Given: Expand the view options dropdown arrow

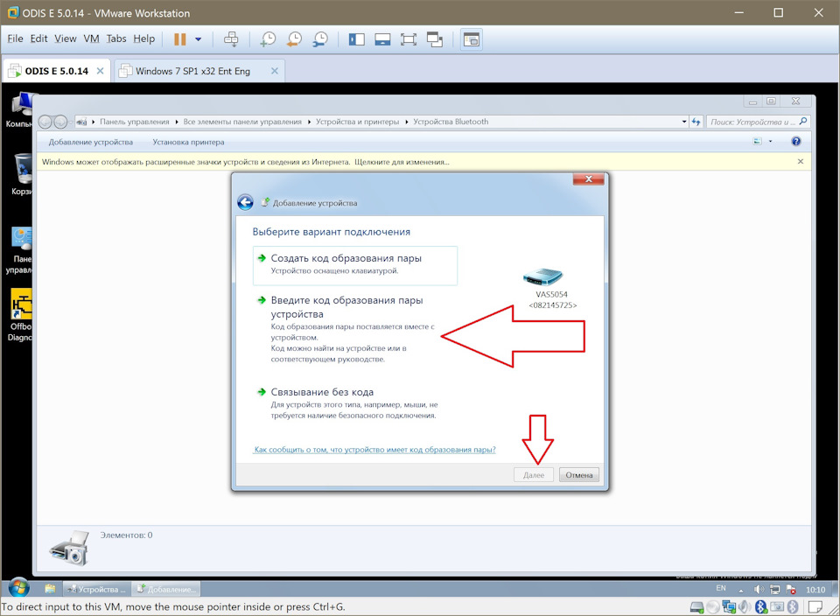Looking at the screenshot, I should point(770,142).
